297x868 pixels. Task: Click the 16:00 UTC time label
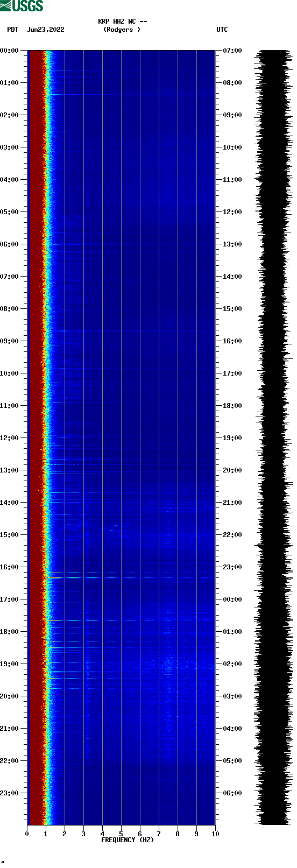click(x=232, y=341)
